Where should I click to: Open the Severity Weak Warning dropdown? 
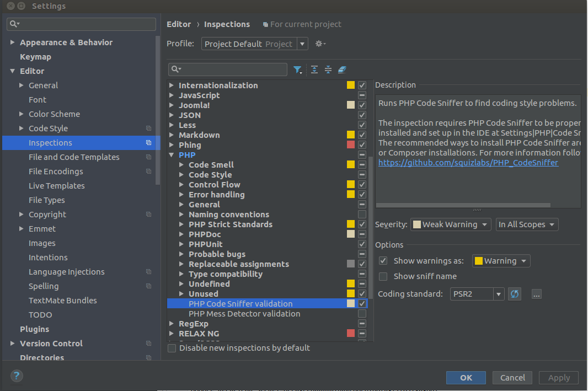point(451,224)
